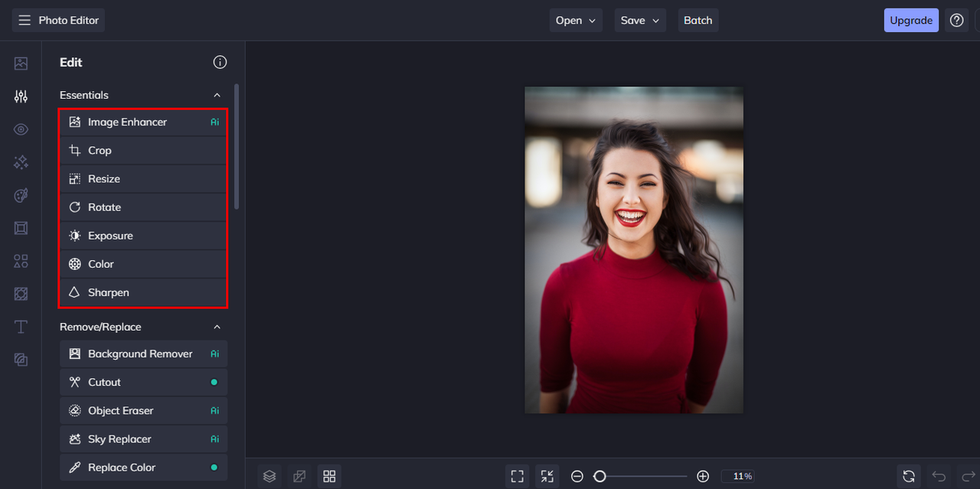
Task: Click the redo arrow icon
Action: pyautogui.click(x=969, y=476)
